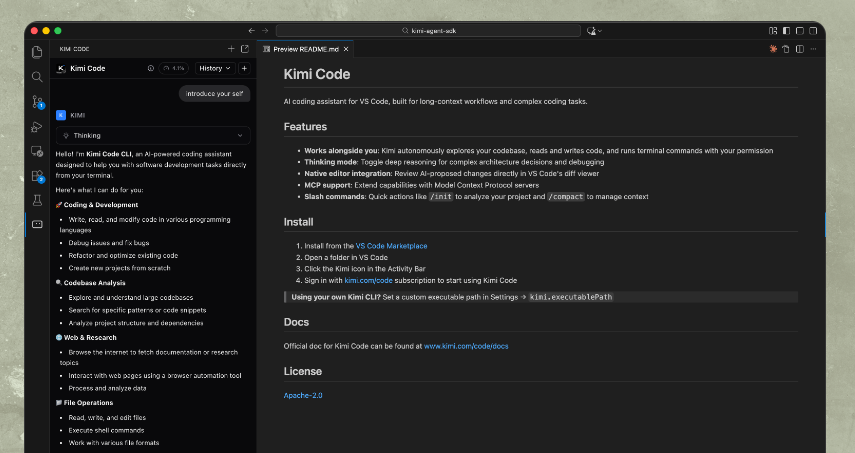Toggle the secondary side bar
Viewport: 855px width, 453px height.
click(x=813, y=31)
